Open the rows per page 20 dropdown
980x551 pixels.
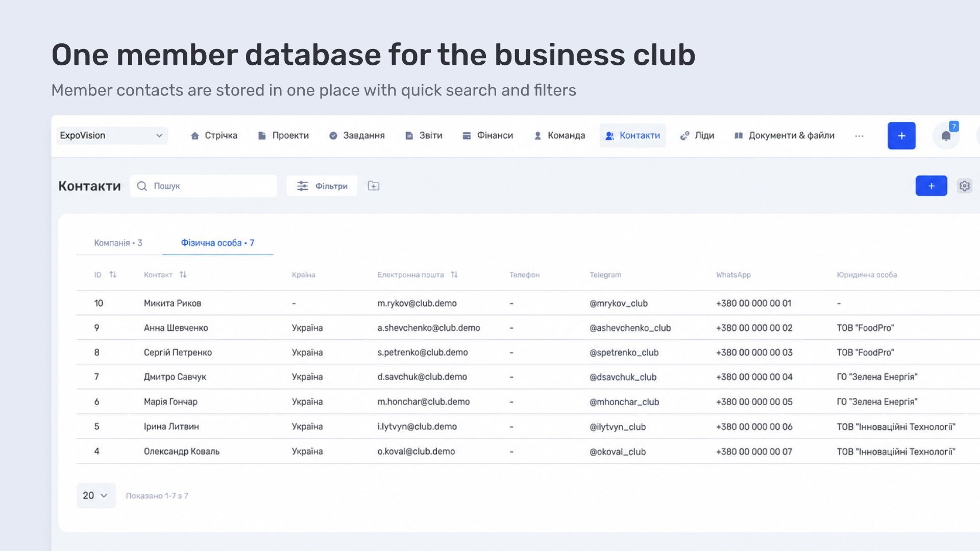point(96,496)
